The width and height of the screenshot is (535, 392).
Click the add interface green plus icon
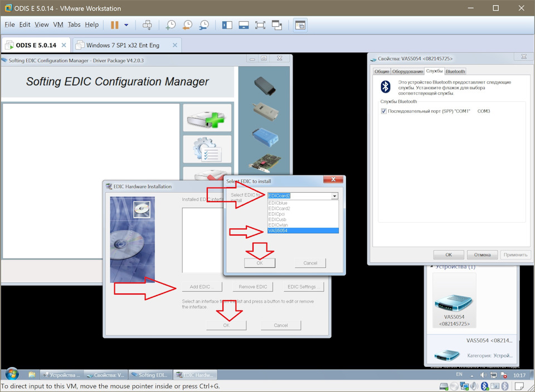[x=207, y=117]
